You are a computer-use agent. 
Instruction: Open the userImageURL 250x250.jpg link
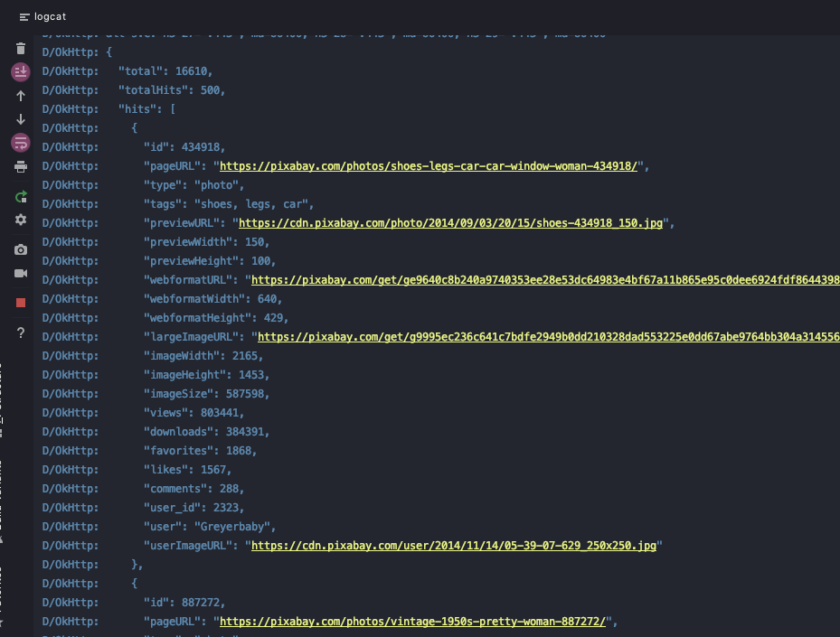point(454,546)
